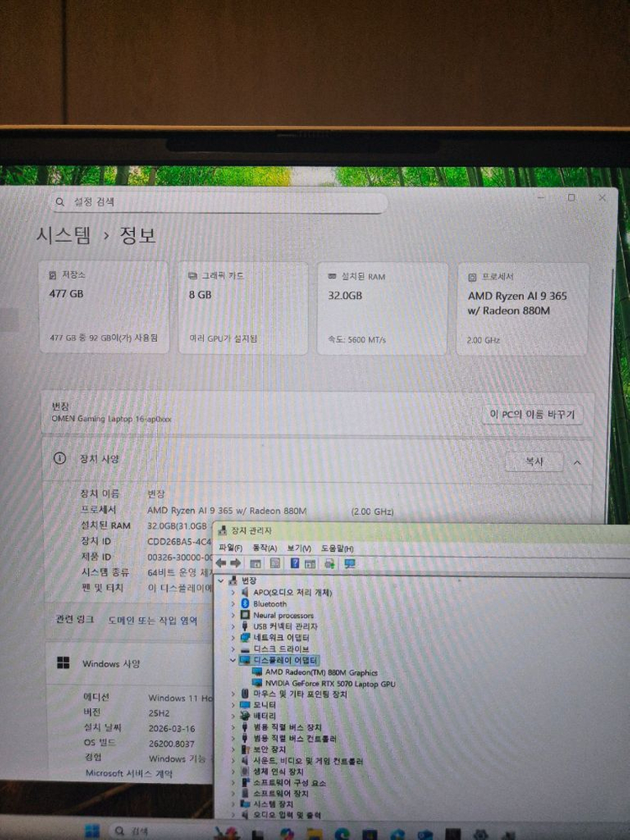The width and height of the screenshot is (630, 840).
Task: Click the 저장소 477 GB card
Action: [104, 307]
